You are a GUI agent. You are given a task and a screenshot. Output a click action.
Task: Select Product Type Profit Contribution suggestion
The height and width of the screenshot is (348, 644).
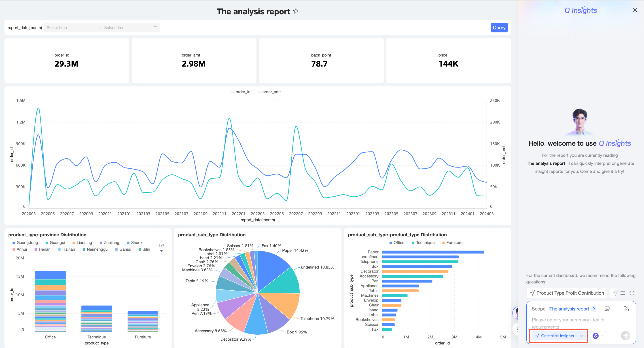(x=567, y=293)
